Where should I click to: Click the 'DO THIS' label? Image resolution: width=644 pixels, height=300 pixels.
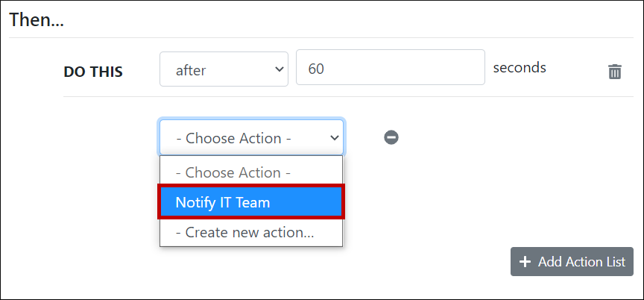93,72
